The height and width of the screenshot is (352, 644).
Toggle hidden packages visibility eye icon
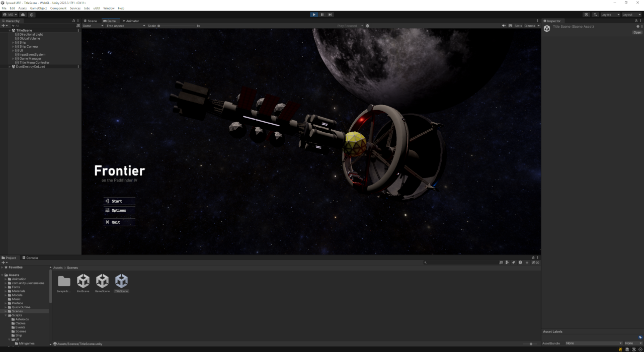535,262
